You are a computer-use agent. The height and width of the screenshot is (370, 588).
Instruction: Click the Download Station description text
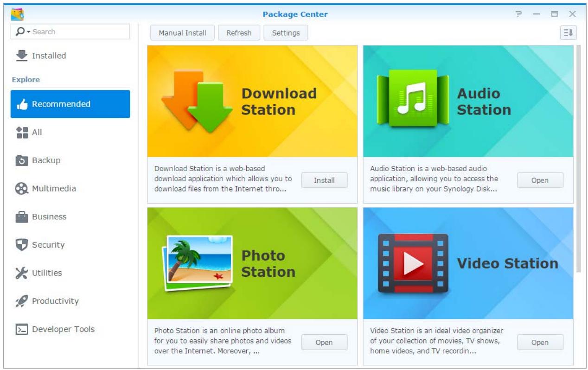[x=223, y=179]
